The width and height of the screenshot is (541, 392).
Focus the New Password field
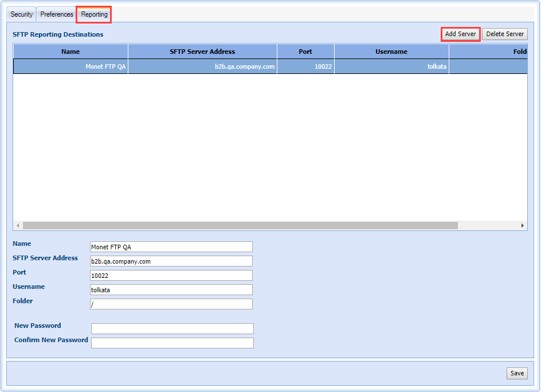click(x=172, y=328)
